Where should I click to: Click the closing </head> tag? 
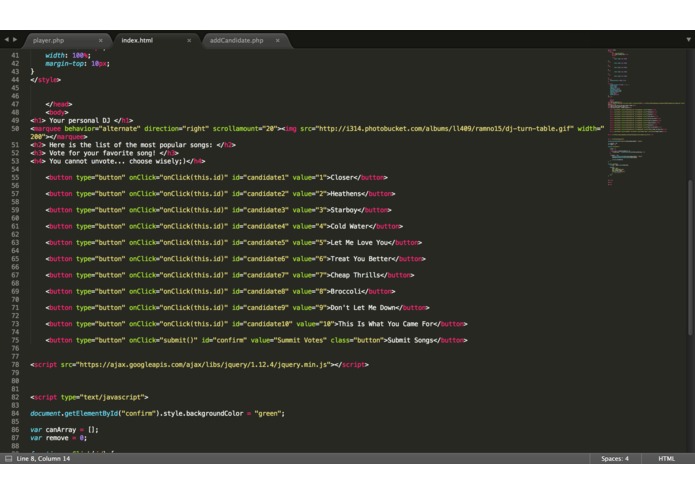coord(59,105)
